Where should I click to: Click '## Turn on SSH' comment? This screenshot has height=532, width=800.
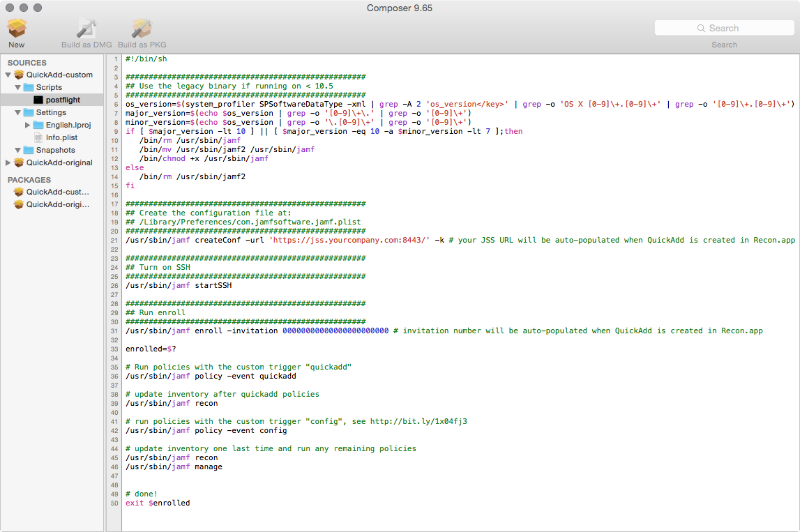pos(158,268)
